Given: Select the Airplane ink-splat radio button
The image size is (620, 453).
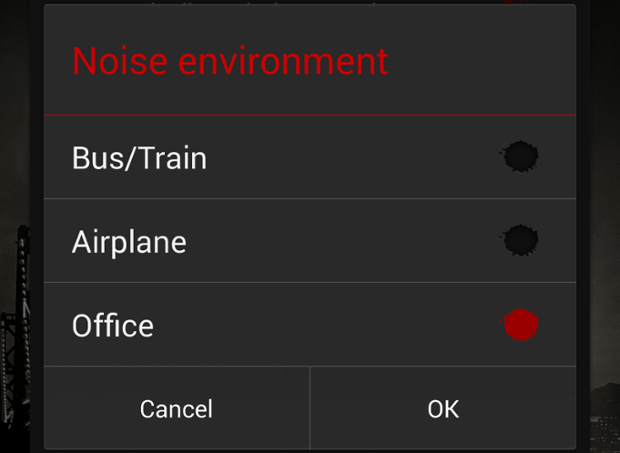Looking at the screenshot, I should 520,240.
